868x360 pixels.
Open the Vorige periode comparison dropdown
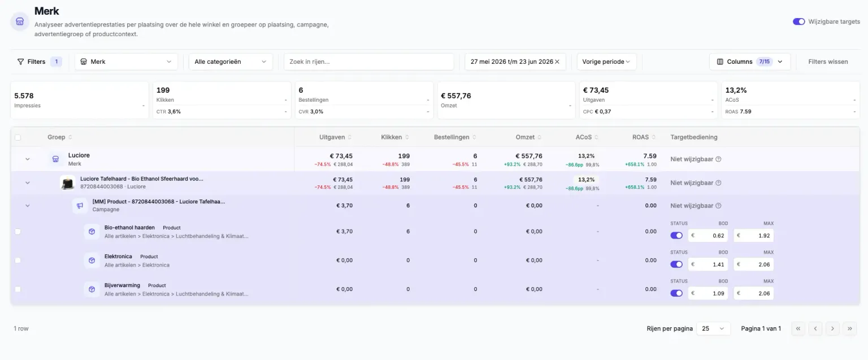point(606,62)
